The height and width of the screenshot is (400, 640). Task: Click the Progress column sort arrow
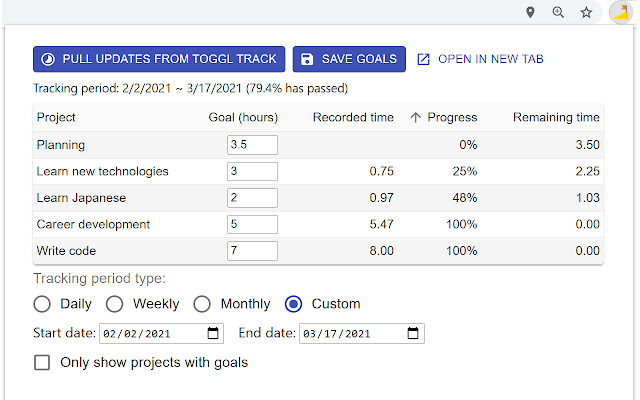[x=416, y=117]
